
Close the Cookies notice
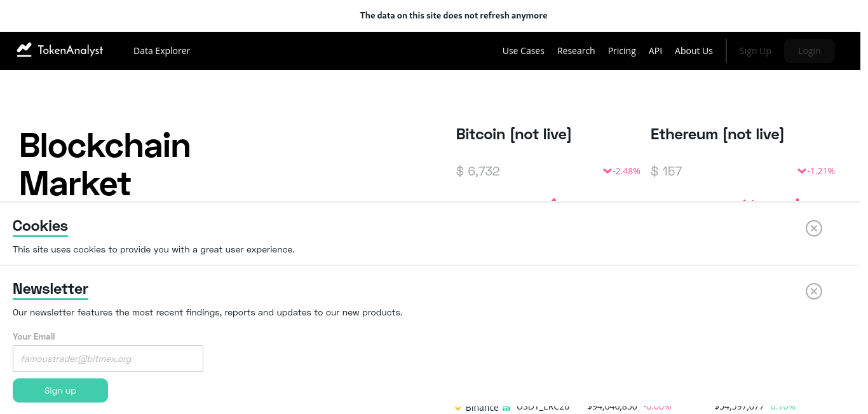pyautogui.click(x=813, y=228)
